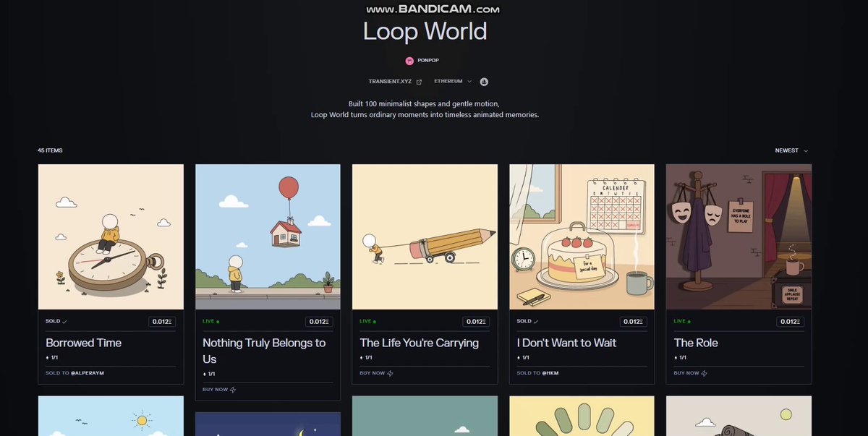Screen dimensions: 868x436
Task: Click the lightning icon on Nothing Truly Belongs to Us
Action: point(233,390)
